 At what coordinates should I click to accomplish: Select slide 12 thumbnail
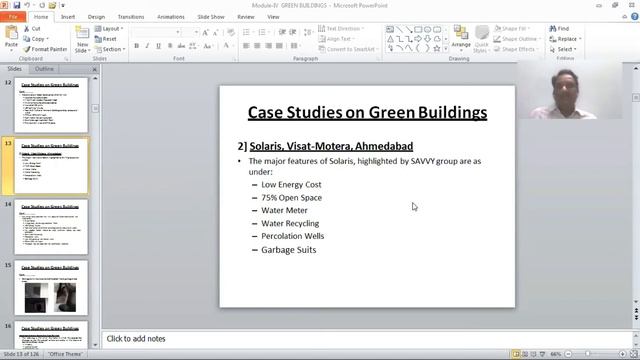point(51,105)
